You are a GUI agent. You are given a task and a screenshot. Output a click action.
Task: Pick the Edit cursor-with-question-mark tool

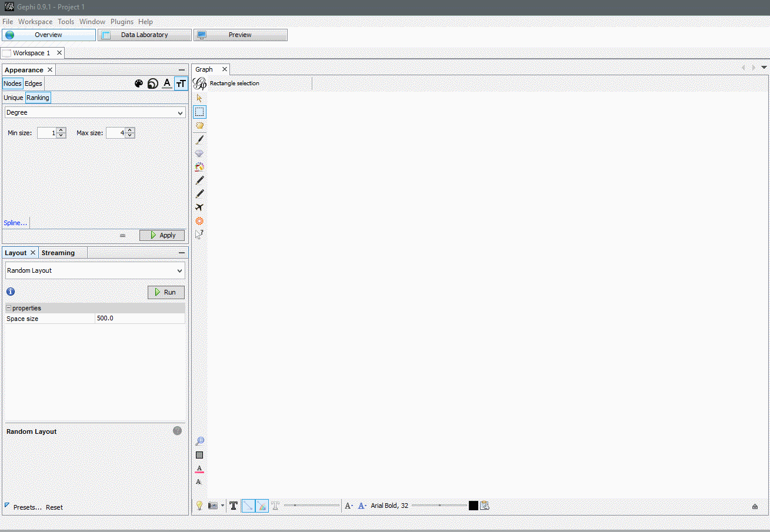click(199, 235)
